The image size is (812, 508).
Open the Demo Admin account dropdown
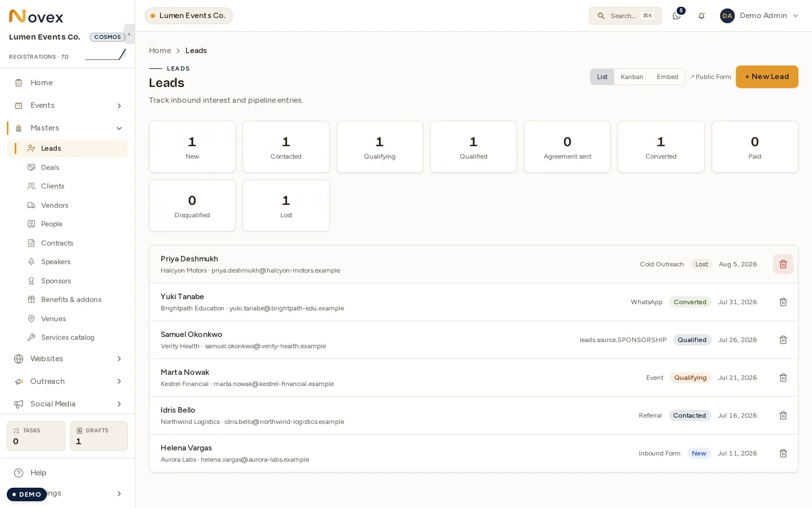tap(760, 16)
